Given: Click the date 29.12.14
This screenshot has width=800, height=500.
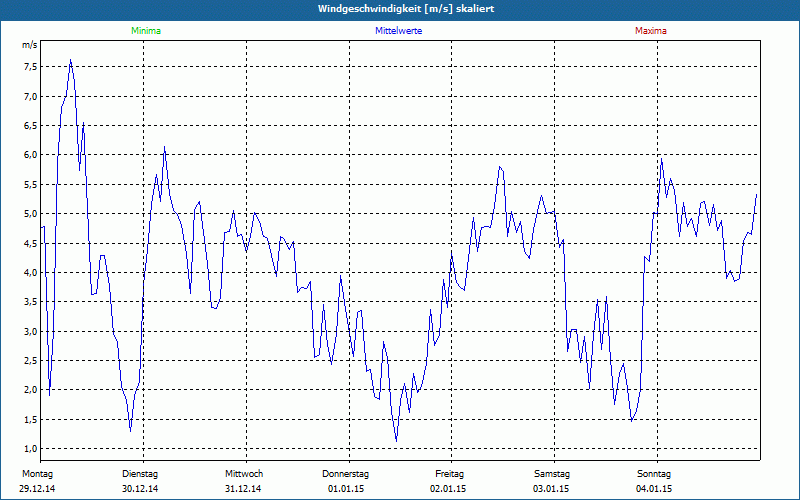Looking at the screenshot, I should (37, 489).
